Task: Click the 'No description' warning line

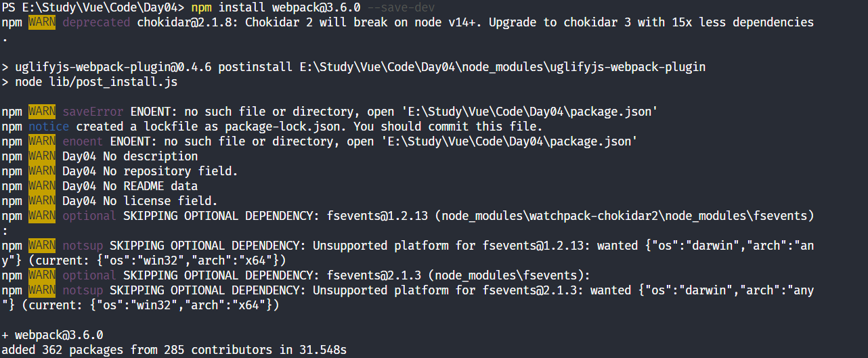Action: point(150,156)
